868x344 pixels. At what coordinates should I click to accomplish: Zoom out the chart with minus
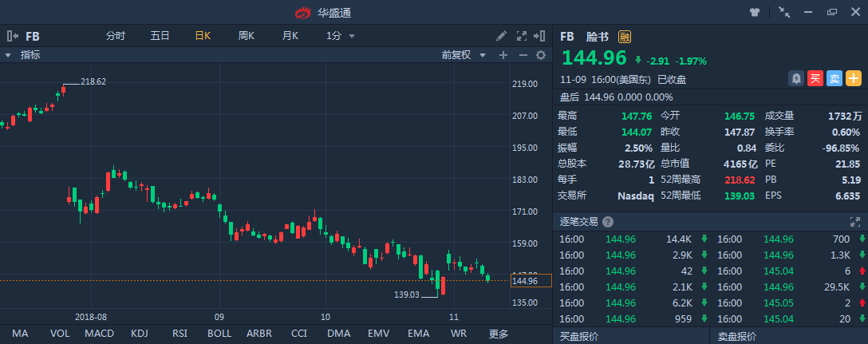click(x=523, y=55)
